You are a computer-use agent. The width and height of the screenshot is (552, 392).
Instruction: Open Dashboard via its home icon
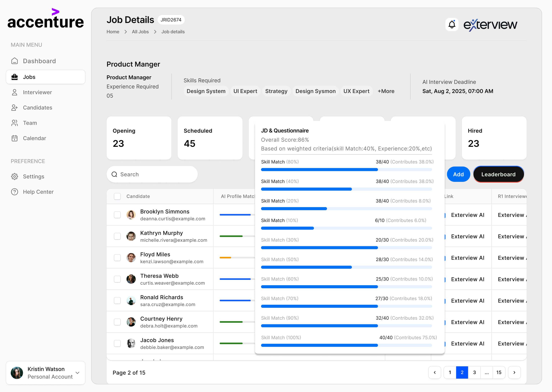click(15, 61)
